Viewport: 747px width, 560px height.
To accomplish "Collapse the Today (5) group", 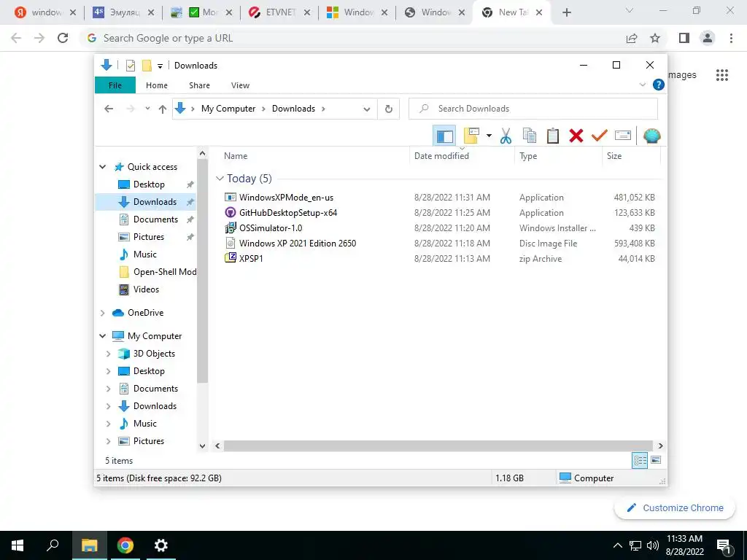I will [x=220, y=179].
